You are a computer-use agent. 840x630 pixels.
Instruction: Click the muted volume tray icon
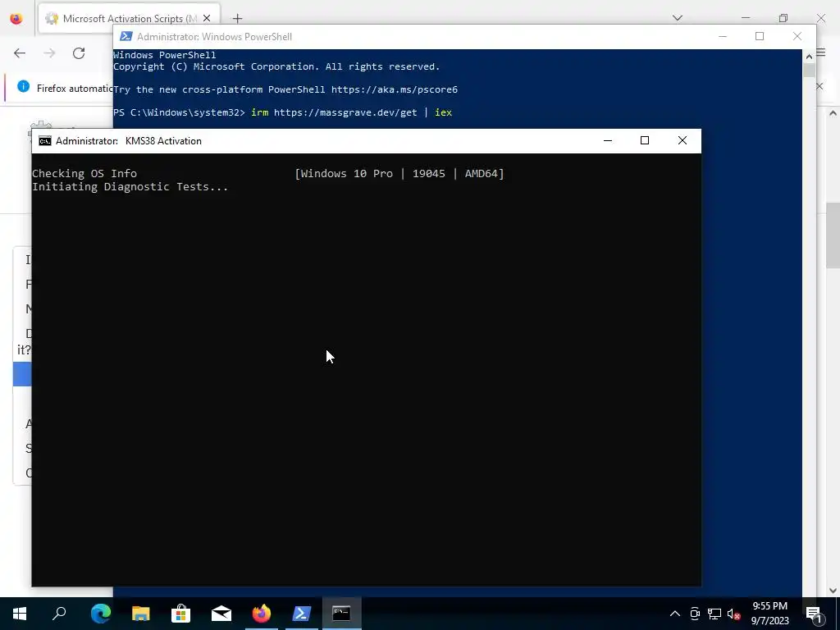tap(734, 614)
